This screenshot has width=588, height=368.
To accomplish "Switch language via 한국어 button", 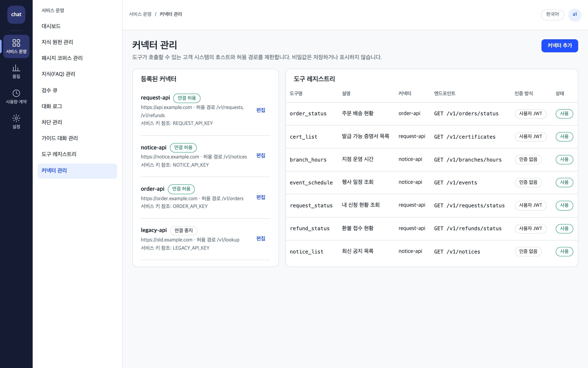I will pyautogui.click(x=552, y=15).
